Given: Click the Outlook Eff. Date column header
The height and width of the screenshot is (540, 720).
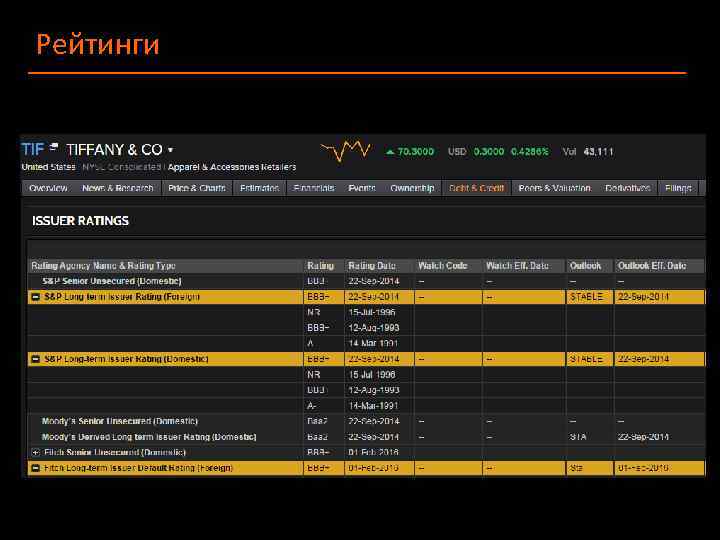Looking at the screenshot, I should (652, 266).
